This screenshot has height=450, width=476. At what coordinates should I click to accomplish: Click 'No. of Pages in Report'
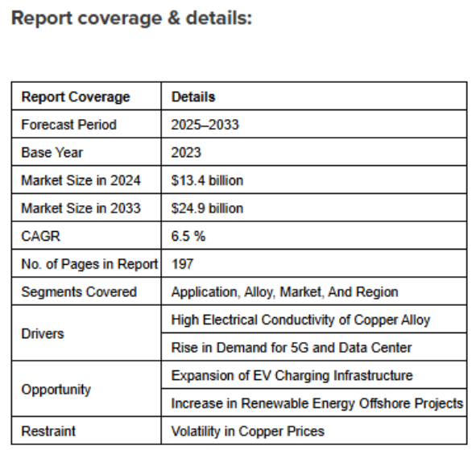90,264
